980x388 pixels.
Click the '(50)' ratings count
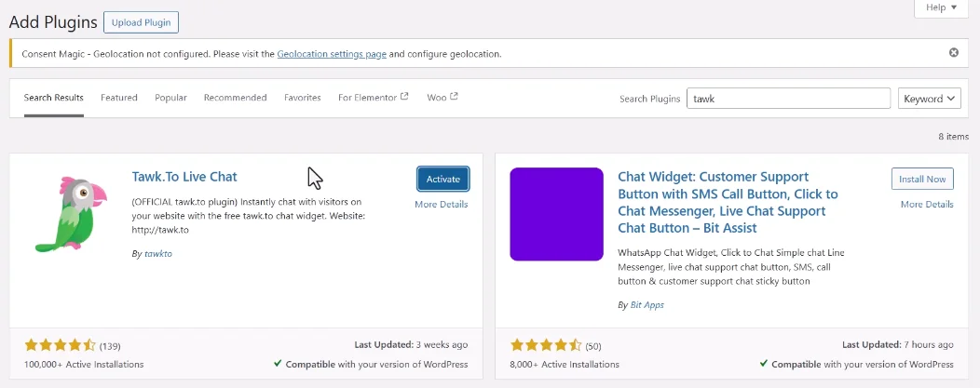[x=593, y=346]
